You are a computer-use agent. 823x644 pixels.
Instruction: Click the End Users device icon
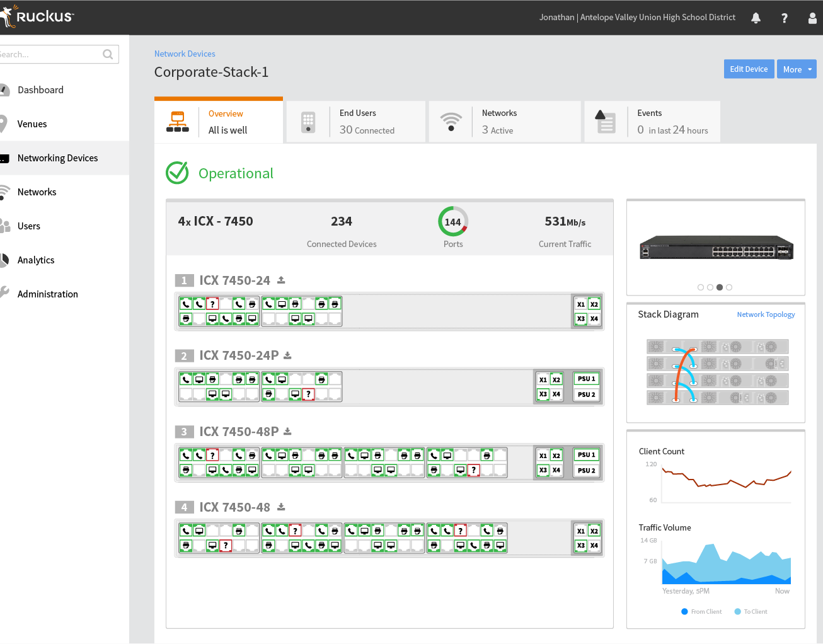coord(308,122)
